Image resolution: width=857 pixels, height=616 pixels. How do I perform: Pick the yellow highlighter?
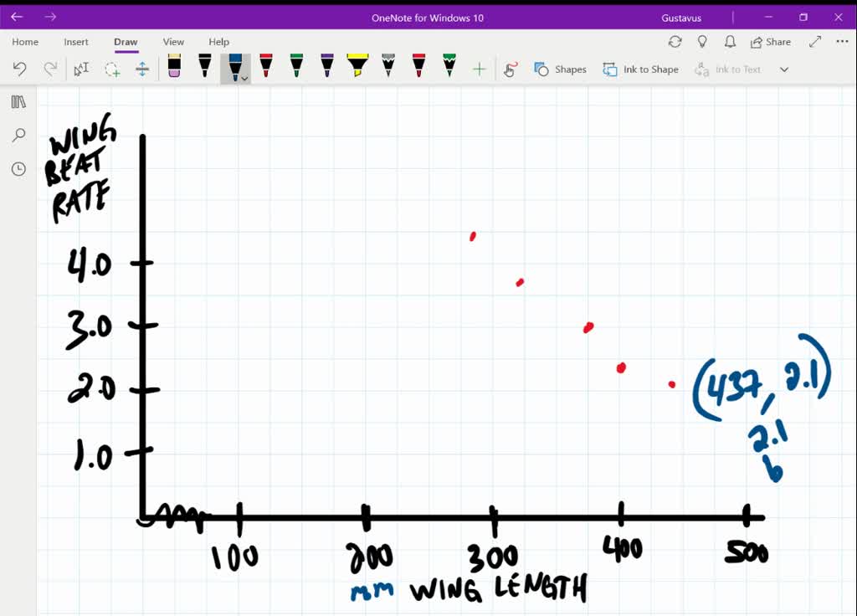(359, 69)
